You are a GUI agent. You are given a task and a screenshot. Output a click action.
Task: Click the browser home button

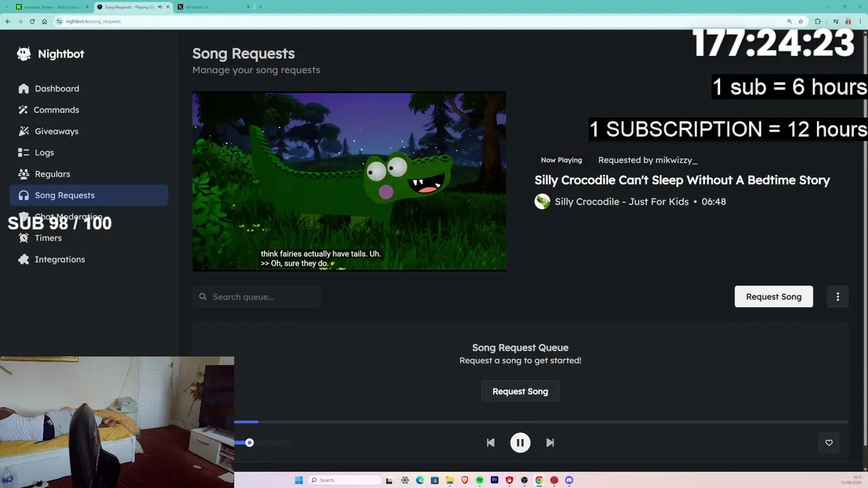(44, 21)
